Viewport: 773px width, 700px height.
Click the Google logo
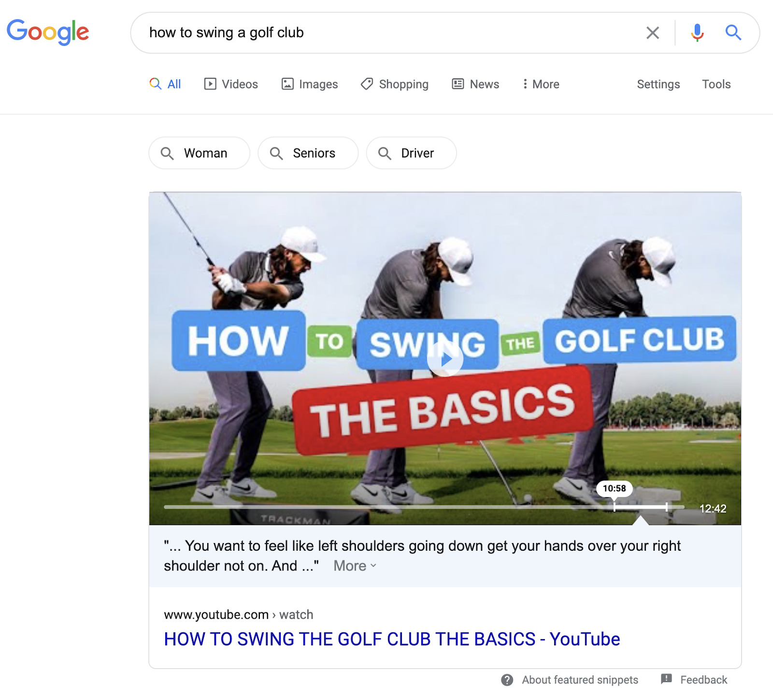(48, 32)
